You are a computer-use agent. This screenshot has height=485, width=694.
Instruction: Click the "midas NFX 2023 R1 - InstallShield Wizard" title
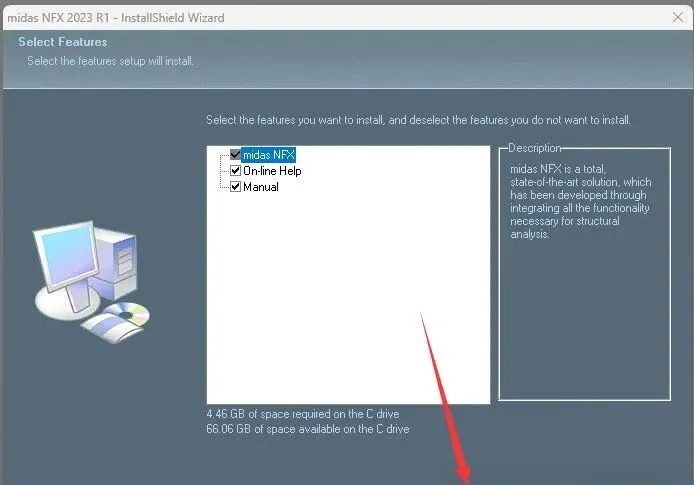pyautogui.click(x=116, y=18)
